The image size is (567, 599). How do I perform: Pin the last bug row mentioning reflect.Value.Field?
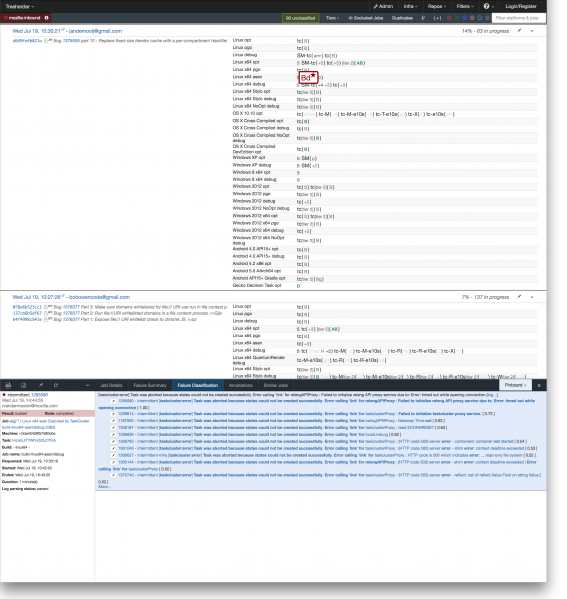point(113,475)
